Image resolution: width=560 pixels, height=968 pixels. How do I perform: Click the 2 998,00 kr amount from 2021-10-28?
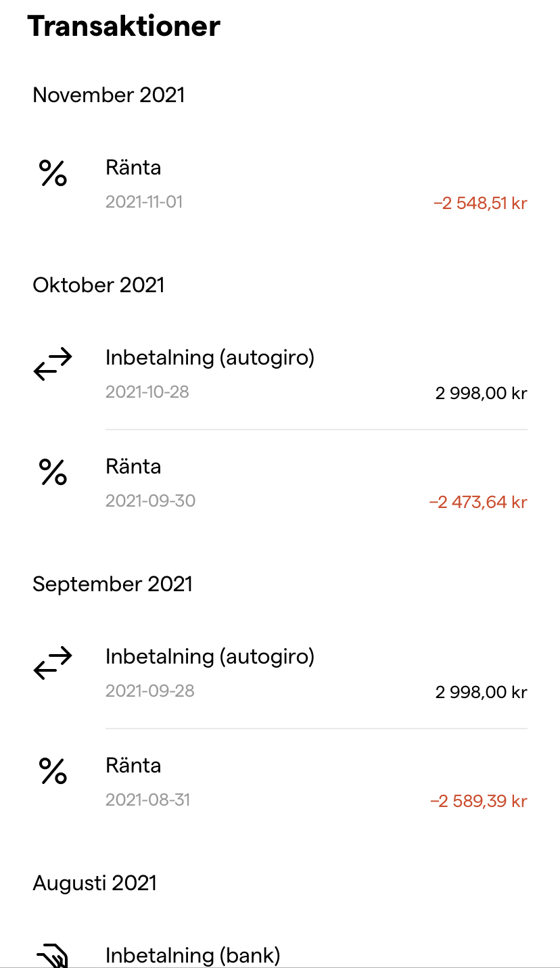[481, 393]
